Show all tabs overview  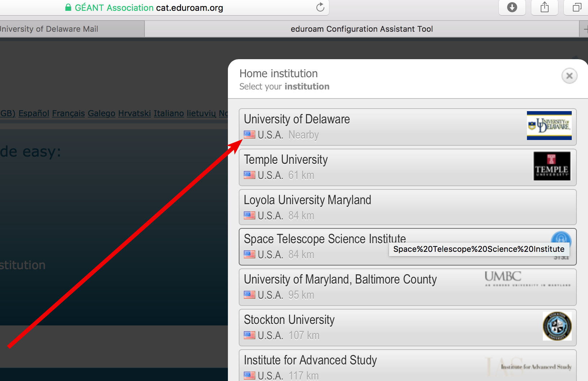point(576,7)
